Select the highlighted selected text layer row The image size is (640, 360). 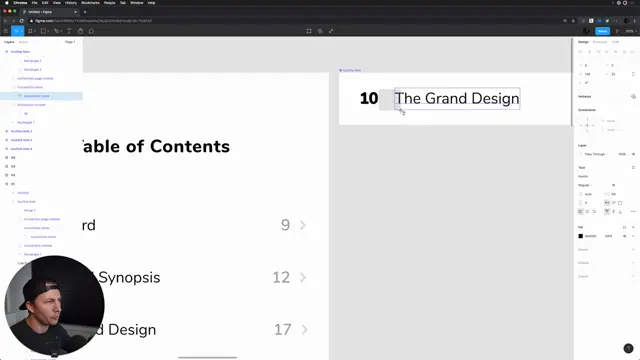41,96
